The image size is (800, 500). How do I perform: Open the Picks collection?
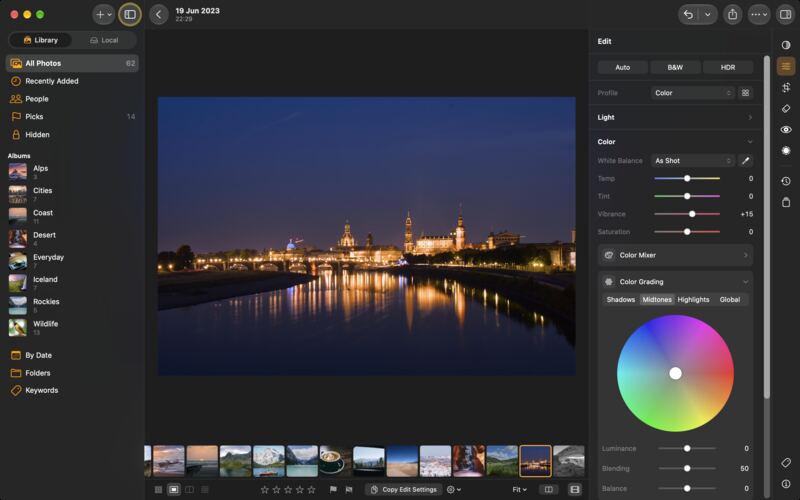72,116
